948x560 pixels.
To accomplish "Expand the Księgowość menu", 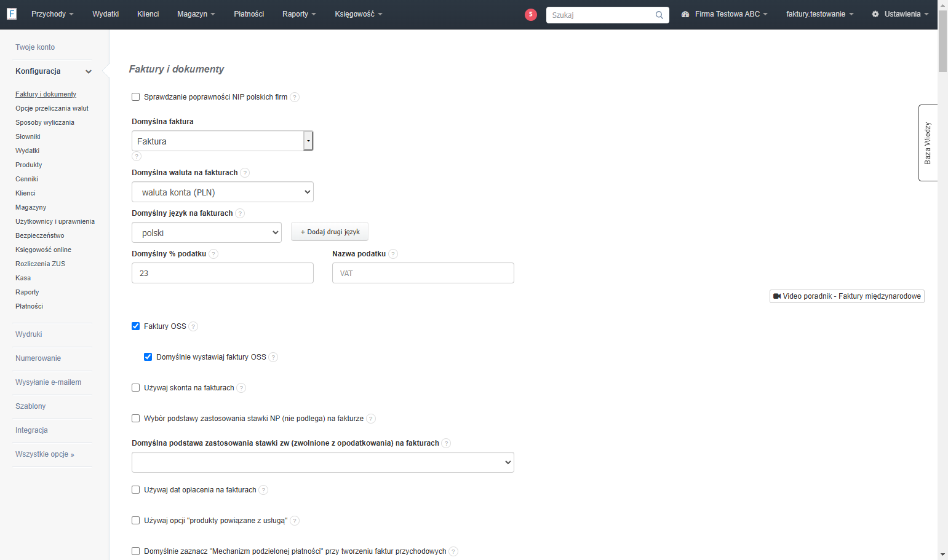I will (359, 14).
